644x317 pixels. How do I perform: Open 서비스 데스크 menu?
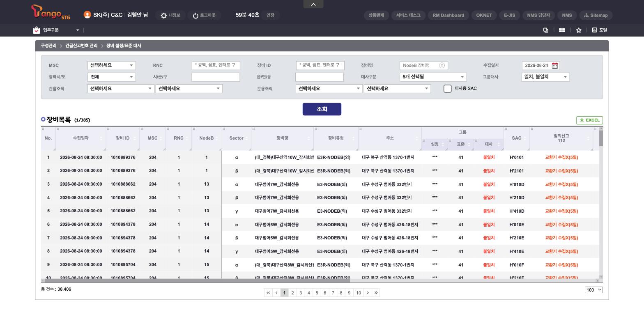pyautogui.click(x=408, y=15)
